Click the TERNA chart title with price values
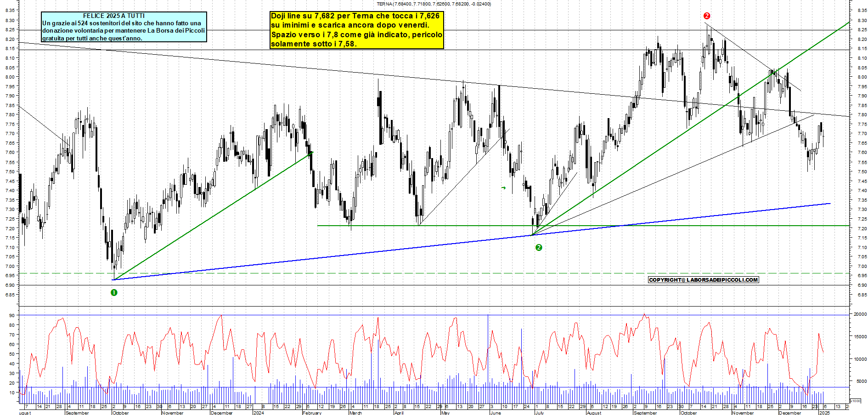Screen dimensions: 868x415 (x=434, y=4)
